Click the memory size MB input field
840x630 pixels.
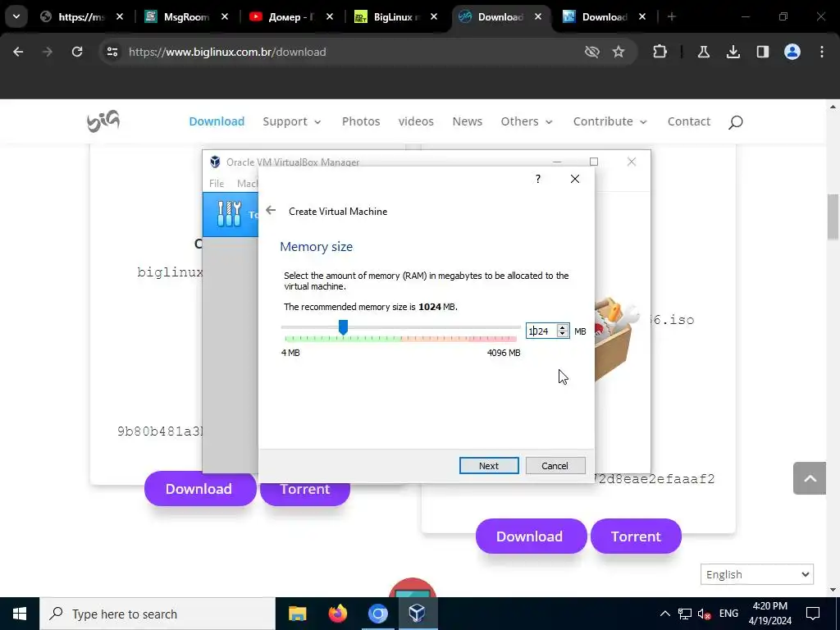541,331
